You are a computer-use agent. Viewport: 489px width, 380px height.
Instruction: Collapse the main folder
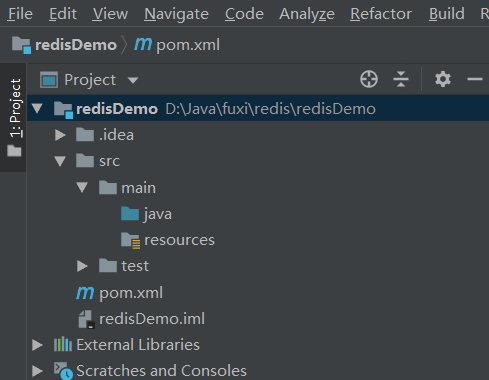click(82, 188)
